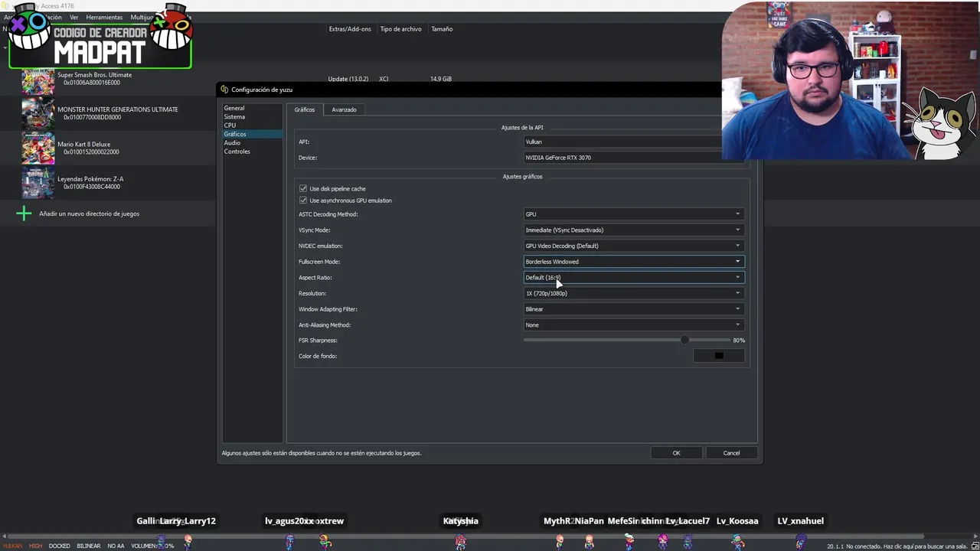Click the 'Update (13.0.2)' cell
980x551 pixels.
click(x=348, y=79)
